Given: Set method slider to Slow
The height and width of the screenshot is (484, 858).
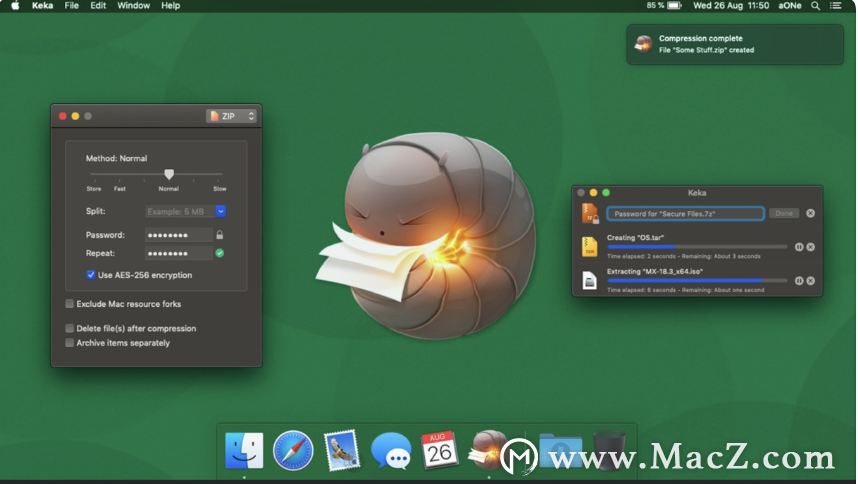Looking at the screenshot, I should (220, 174).
